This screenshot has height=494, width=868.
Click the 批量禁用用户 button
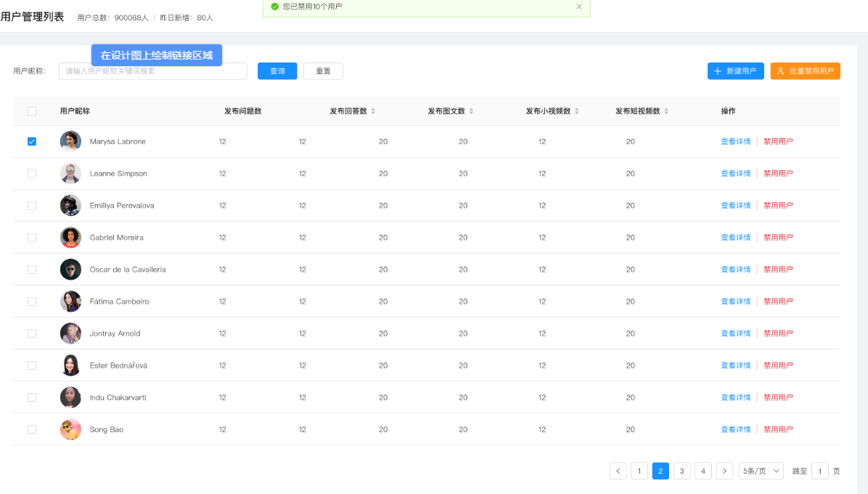coord(806,71)
